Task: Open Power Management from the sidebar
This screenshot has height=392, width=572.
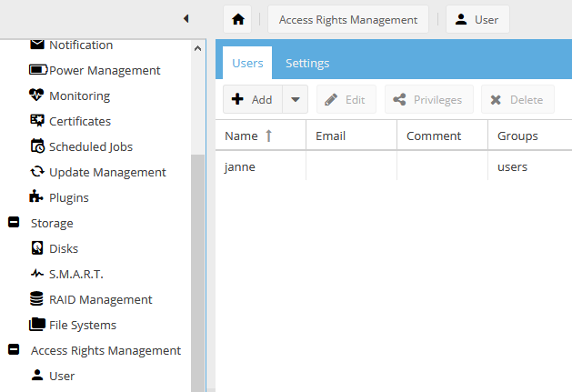Action: tap(104, 70)
